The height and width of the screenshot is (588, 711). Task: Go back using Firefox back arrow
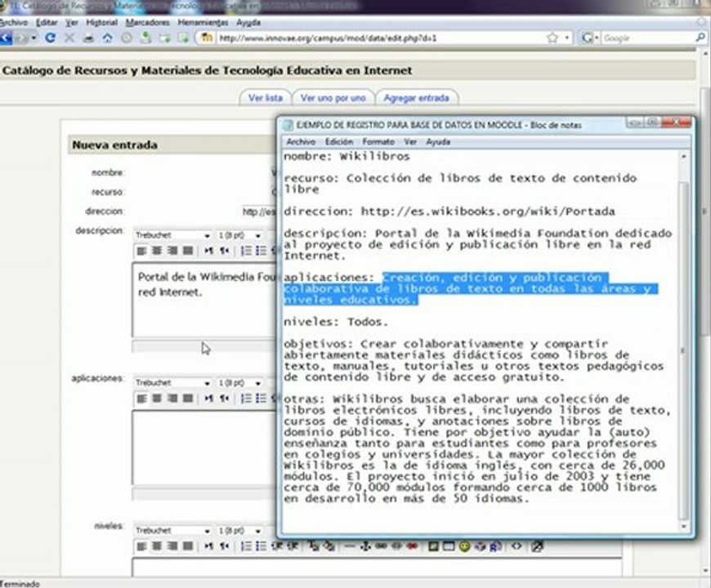coord(6,38)
